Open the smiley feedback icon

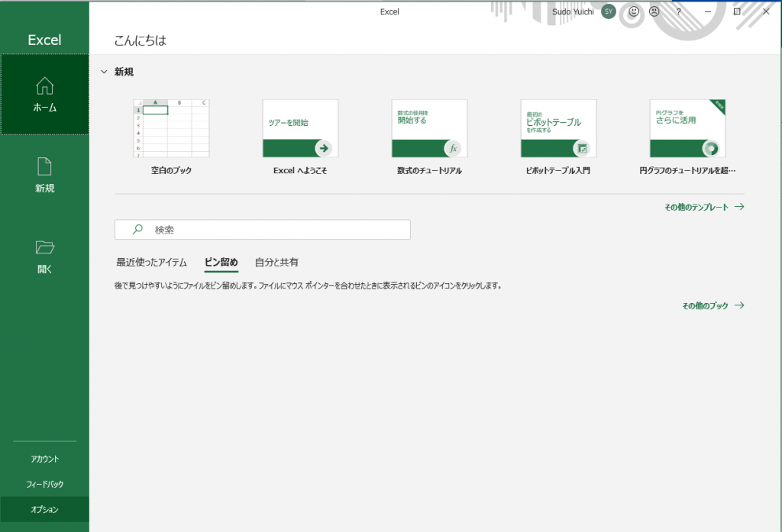pos(632,11)
